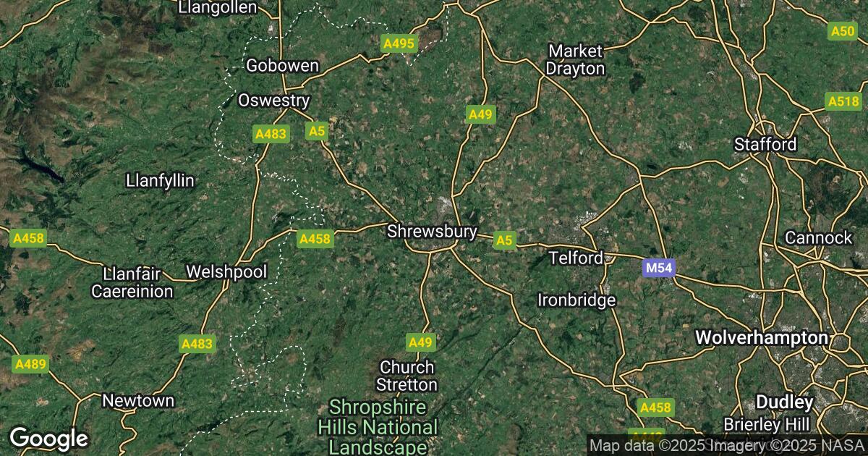The height and width of the screenshot is (456, 868).
Task: Click the A489 road shield
Action: coord(30,364)
